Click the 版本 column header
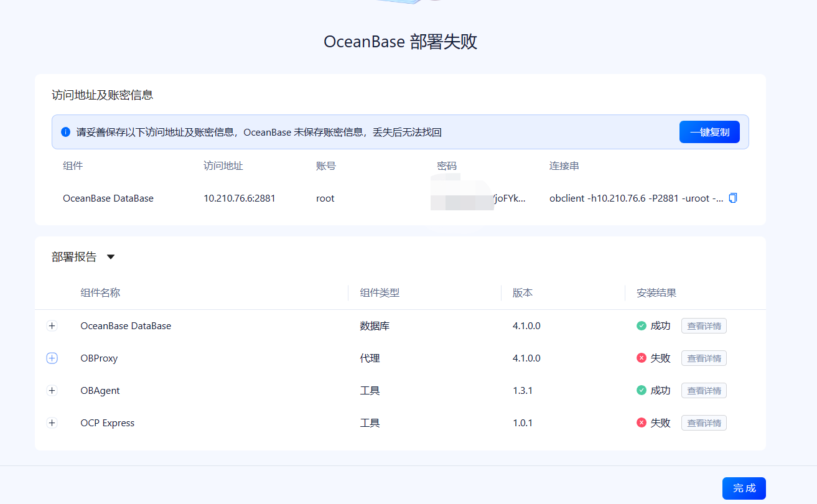The image size is (817, 504). [523, 292]
